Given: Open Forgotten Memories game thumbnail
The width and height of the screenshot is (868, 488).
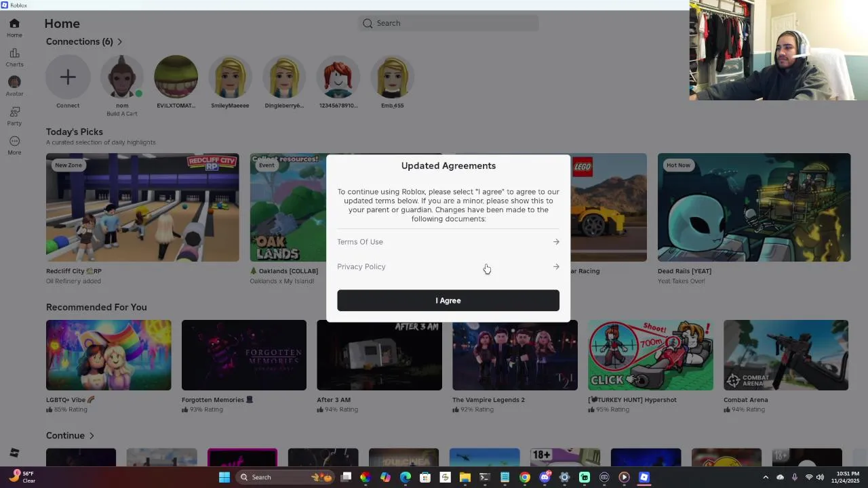Looking at the screenshot, I should click(244, 355).
